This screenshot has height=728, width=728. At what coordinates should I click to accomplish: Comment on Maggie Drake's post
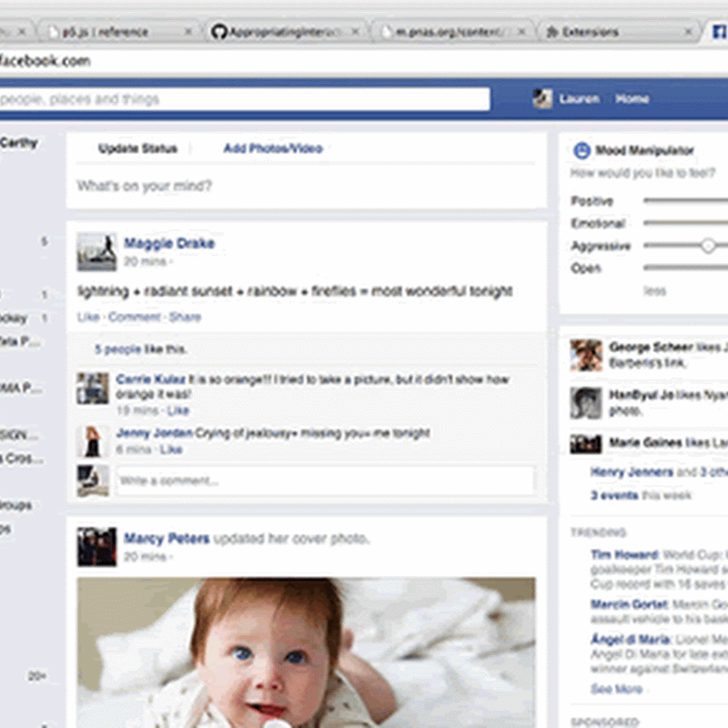click(134, 317)
